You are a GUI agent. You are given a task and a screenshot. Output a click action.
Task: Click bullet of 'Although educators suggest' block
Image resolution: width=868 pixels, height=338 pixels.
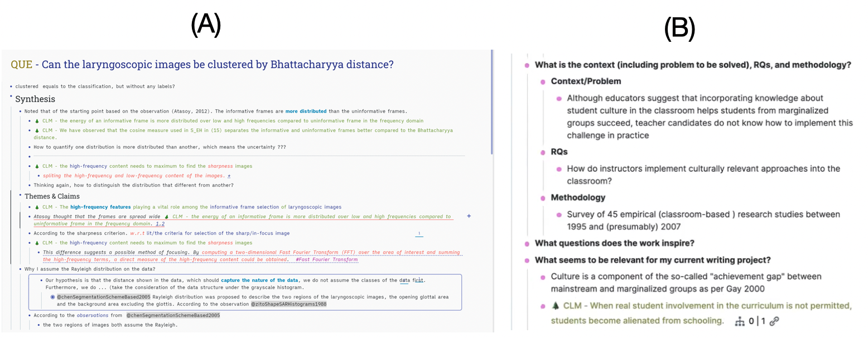coord(560,99)
